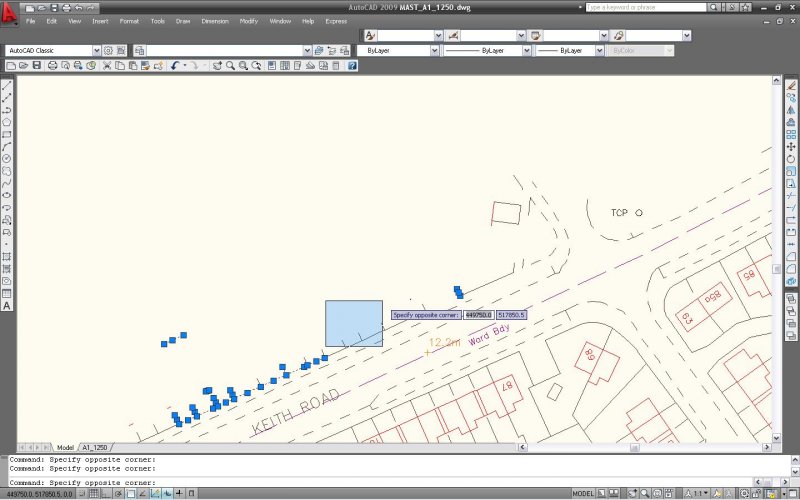800x500 pixels.
Task: Click the Help question mark icon
Action: click(x=352, y=65)
